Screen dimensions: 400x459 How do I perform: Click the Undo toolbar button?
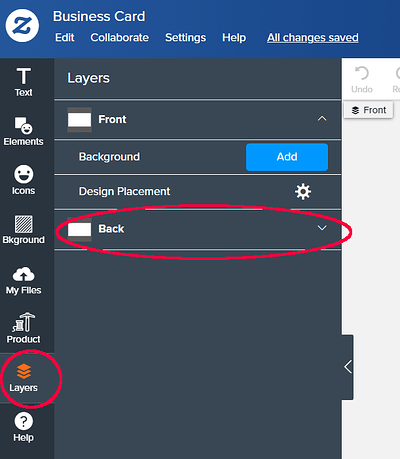coord(362,80)
